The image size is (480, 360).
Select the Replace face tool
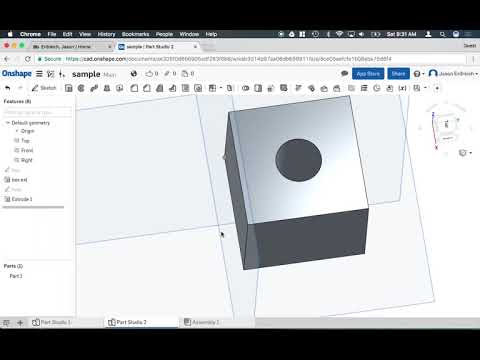337,88
